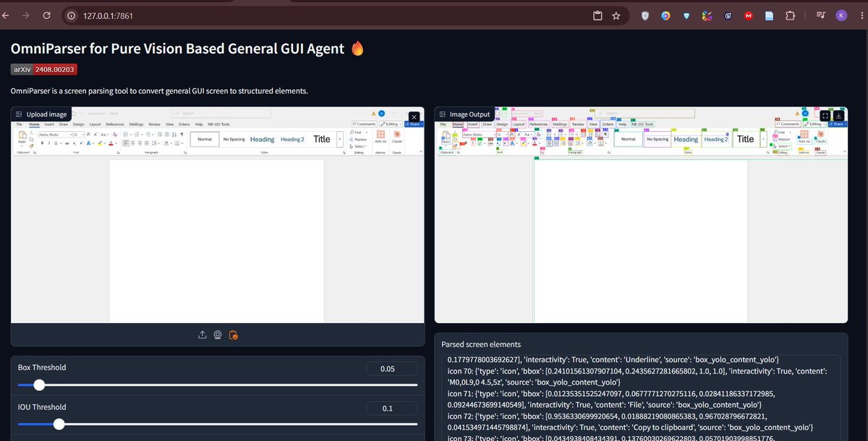Click the uploaded Word screenshot preview
Image resolution: width=868 pixels, height=441 pixels.
pyautogui.click(x=217, y=215)
